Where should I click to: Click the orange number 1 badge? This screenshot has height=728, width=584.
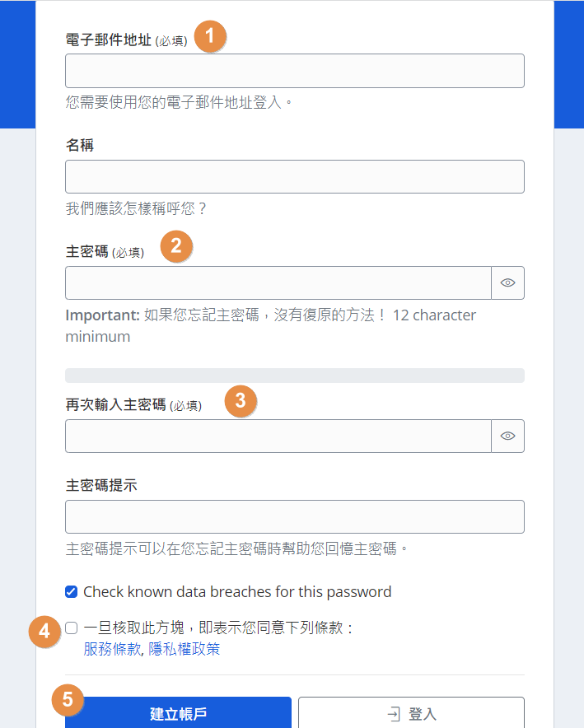pyautogui.click(x=210, y=37)
